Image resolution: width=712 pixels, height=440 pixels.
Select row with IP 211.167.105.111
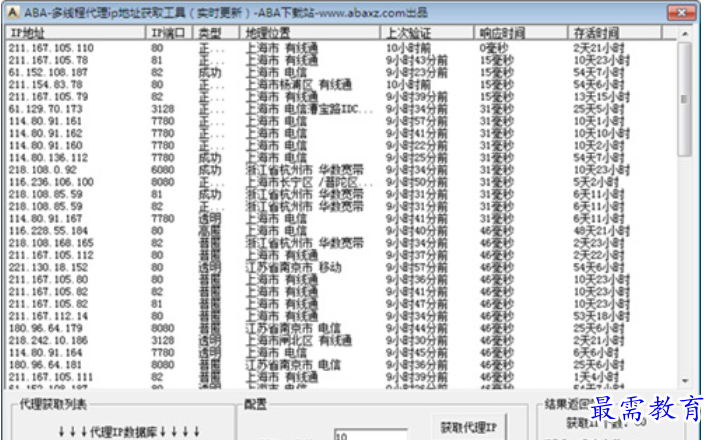[341, 377]
